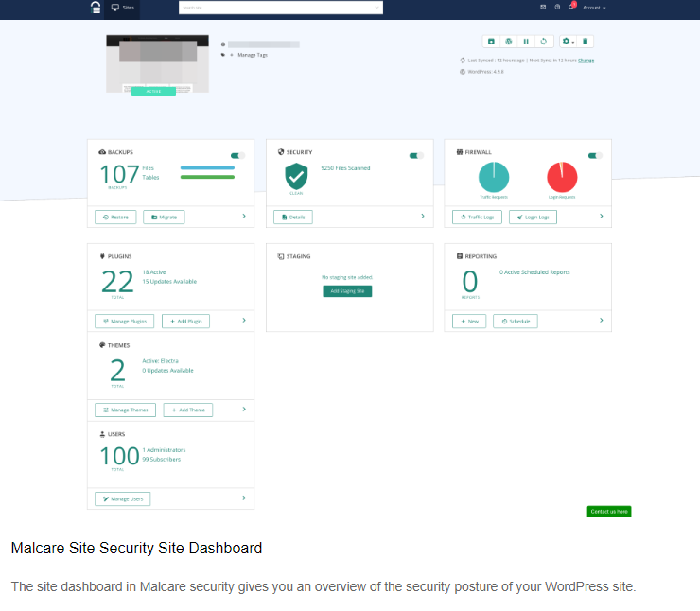Disable the Security toggle

coord(415,155)
